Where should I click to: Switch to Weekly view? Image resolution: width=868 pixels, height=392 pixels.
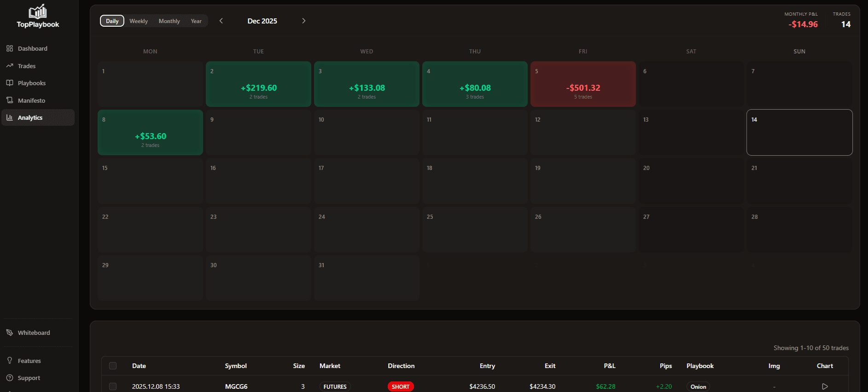(x=139, y=21)
